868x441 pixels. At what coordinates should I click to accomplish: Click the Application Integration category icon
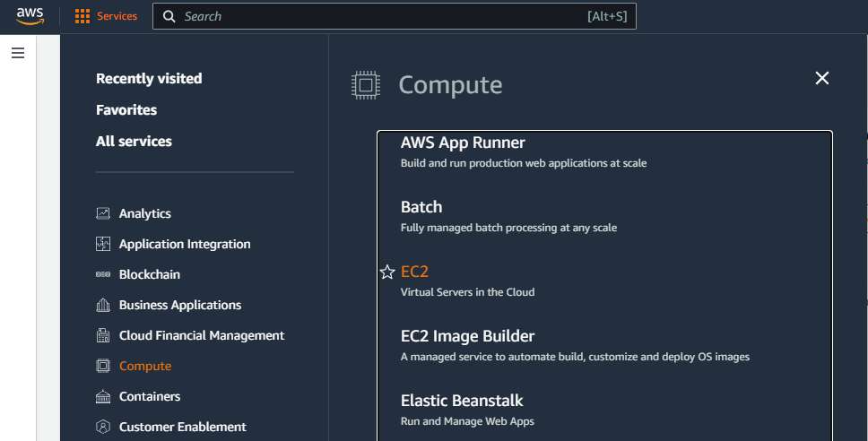pos(103,244)
